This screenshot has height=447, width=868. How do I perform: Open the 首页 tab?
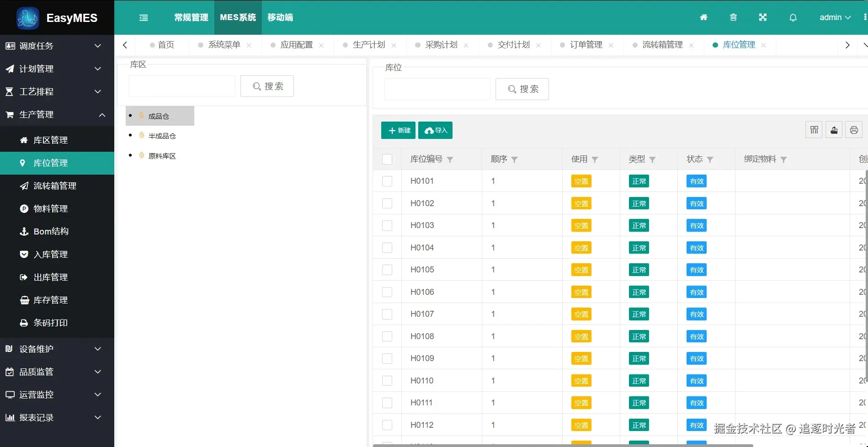tap(162, 45)
